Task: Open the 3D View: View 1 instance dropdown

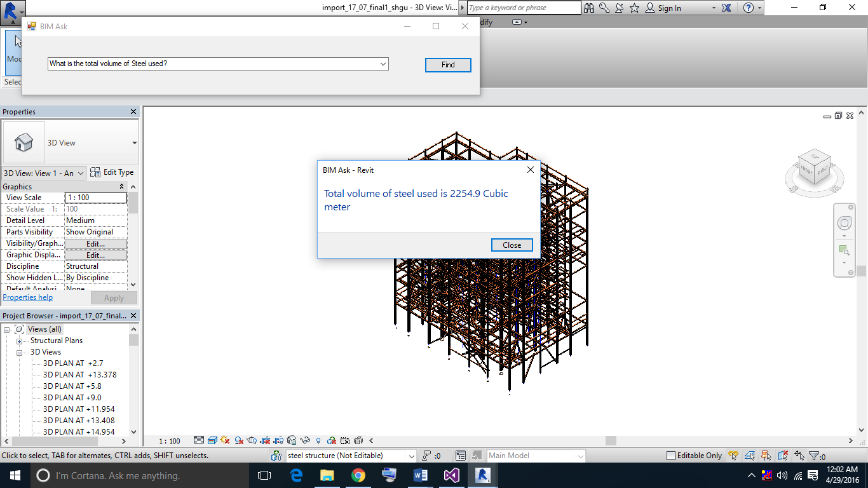Action: [x=79, y=173]
